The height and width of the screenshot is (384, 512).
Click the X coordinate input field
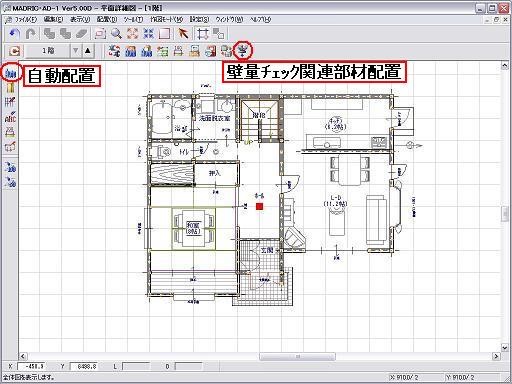pyautogui.click(x=31, y=366)
